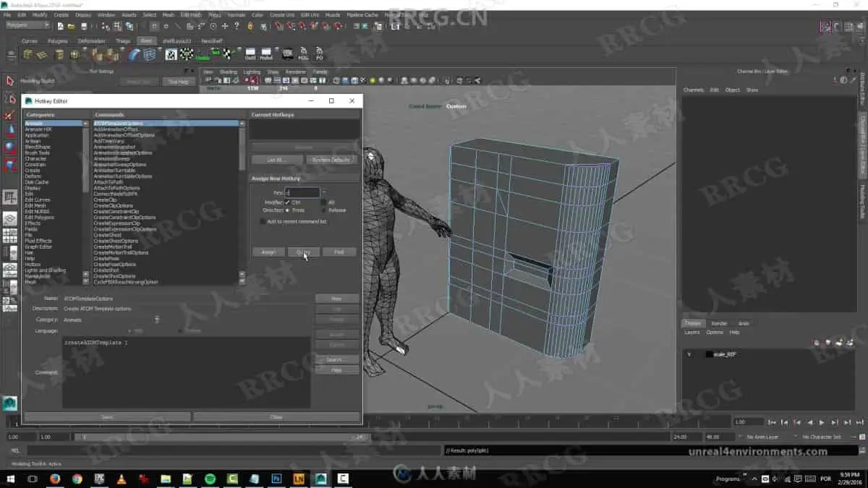Viewport: 868px width, 488px height.
Task: Click the Save Scene disk icon
Action: 85,26
